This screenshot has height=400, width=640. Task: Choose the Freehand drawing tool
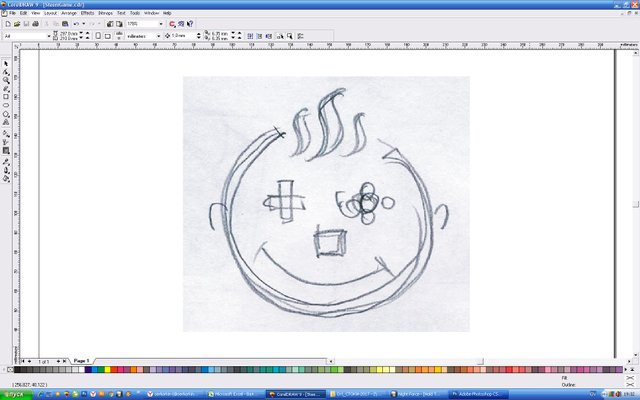[6, 89]
